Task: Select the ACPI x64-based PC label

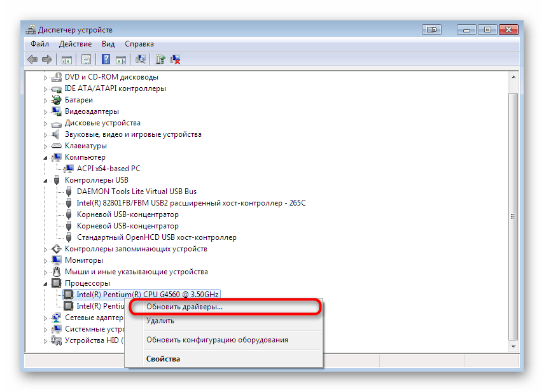Action: pyautogui.click(x=109, y=169)
